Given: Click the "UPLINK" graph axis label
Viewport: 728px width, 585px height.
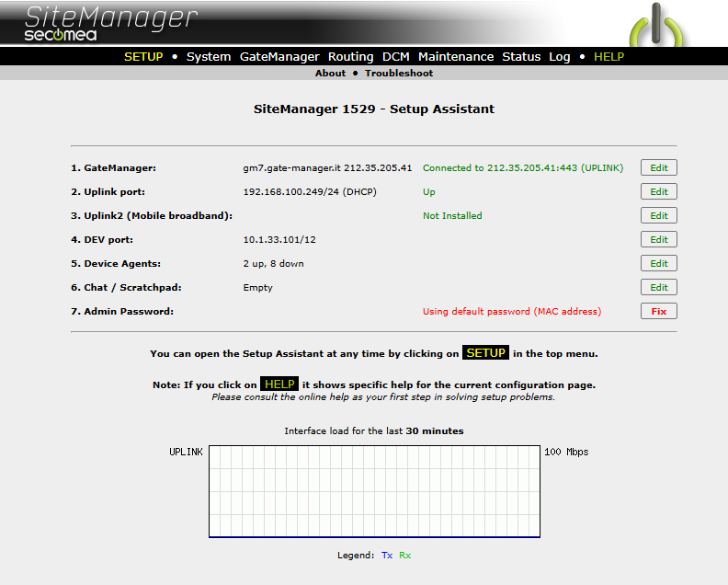Looking at the screenshot, I should pyautogui.click(x=186, y=452).
